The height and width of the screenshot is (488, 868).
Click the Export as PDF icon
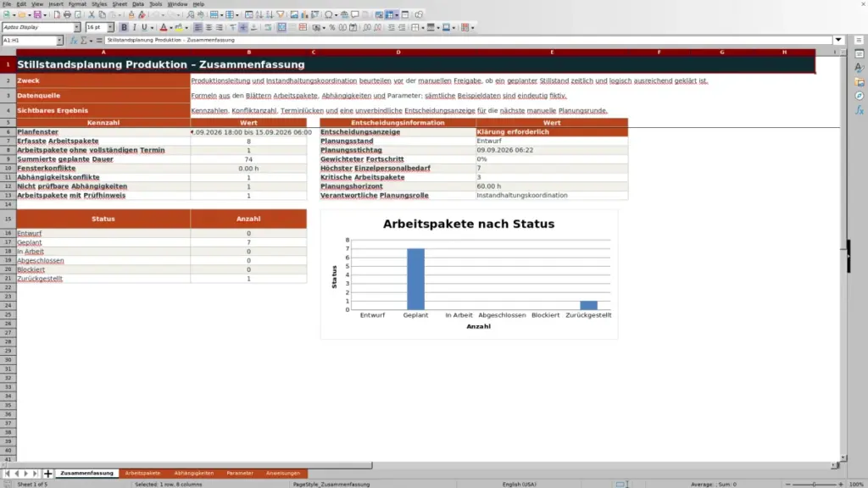(57, 14)
